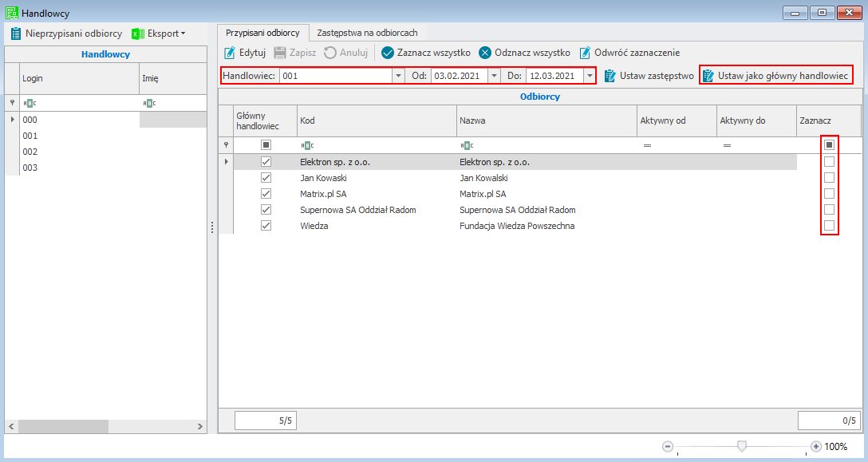
Task: Click Zaznacz wszystko checkmark icon
Action: click(x=388, y=53)
